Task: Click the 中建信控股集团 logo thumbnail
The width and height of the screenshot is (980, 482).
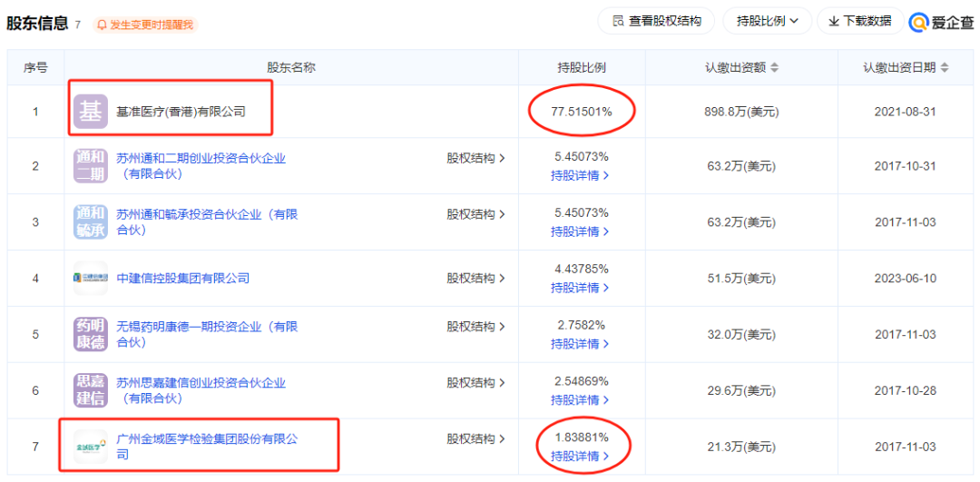Action: [91, 279]
